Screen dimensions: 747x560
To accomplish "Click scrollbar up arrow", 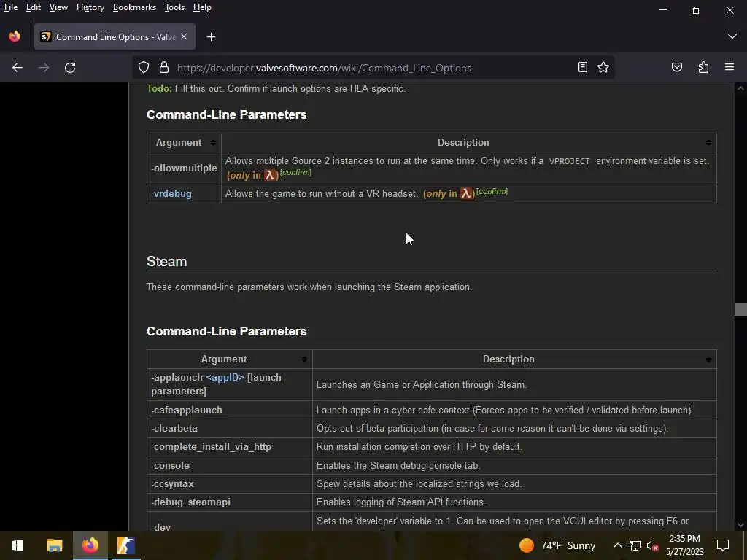I will click(740, 88).
